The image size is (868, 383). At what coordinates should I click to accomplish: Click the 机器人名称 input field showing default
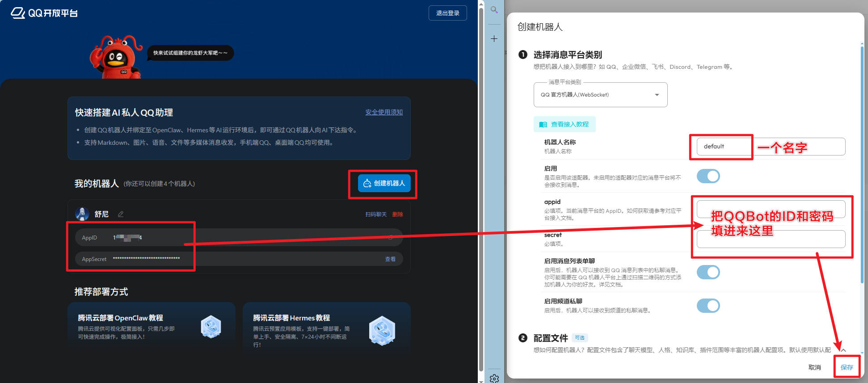click(x=771, y=147)
